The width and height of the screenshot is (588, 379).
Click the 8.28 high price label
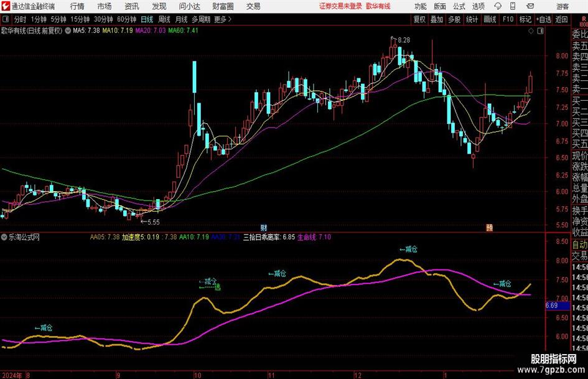404,40
